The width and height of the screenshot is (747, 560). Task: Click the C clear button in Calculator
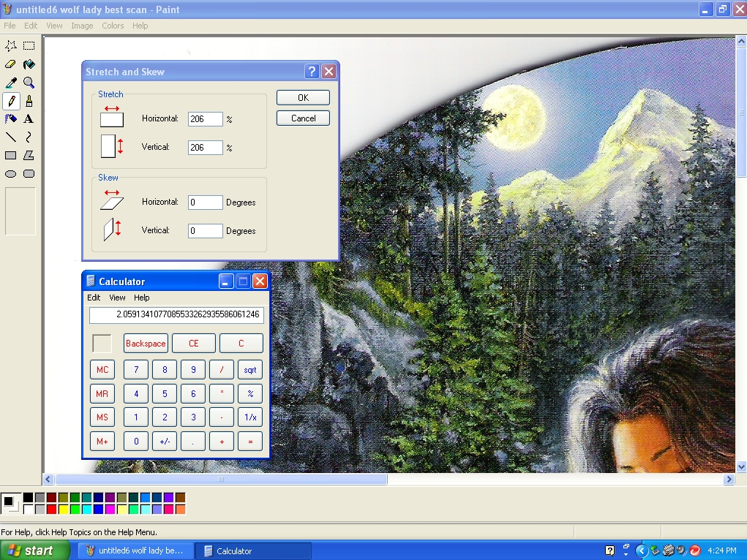coord(241,344)
